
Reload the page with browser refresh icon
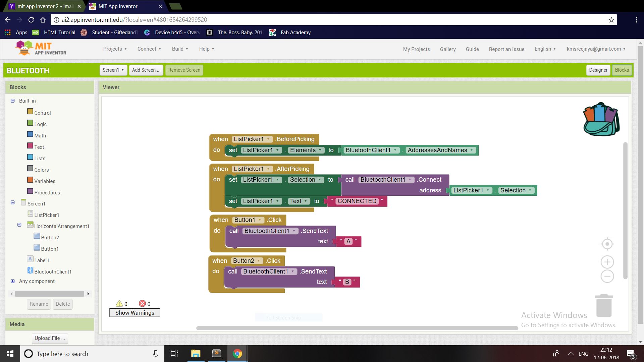pyautogui.click(x=31, y=20)
